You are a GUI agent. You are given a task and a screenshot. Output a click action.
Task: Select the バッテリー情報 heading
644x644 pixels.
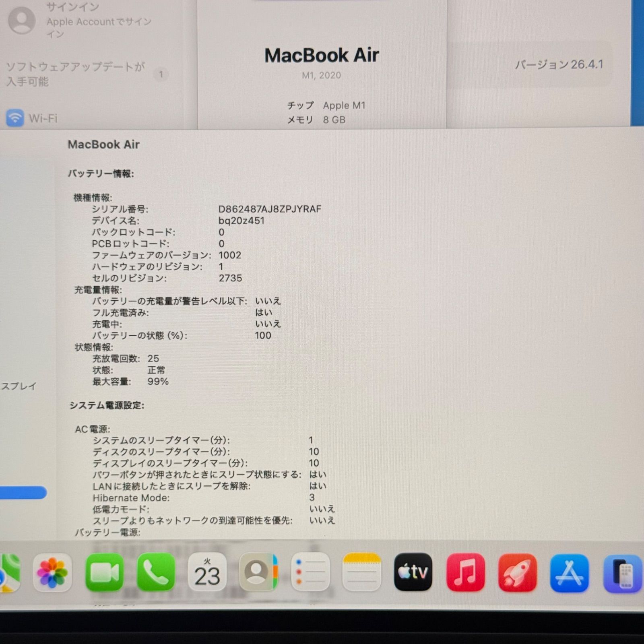tap(101, 173)
